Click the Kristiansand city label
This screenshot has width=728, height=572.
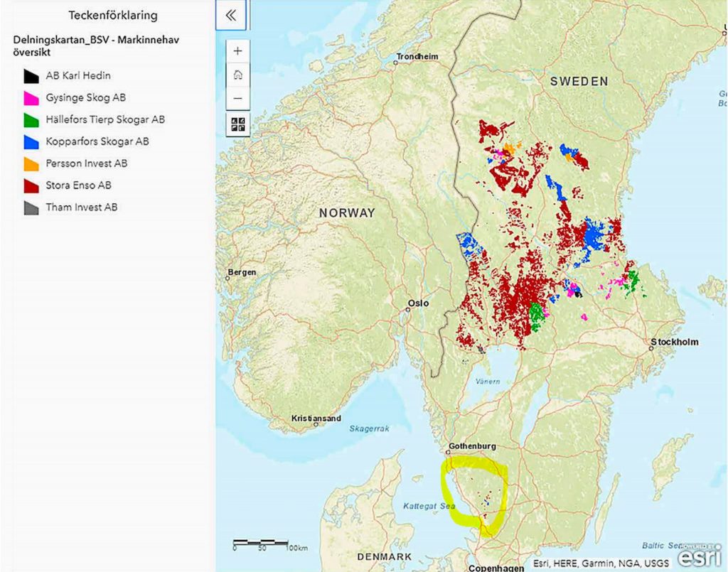(x=316, y=419)
